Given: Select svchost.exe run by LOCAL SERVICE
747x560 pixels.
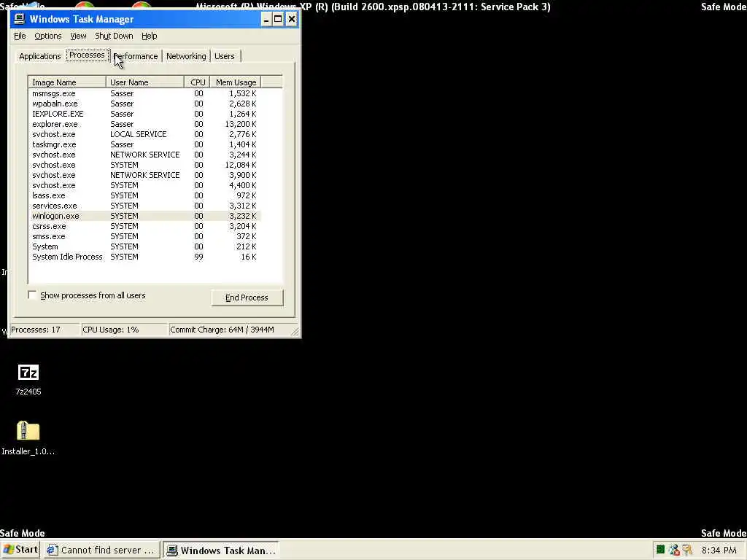Looking at the screenshot, I should coord(144,134).
